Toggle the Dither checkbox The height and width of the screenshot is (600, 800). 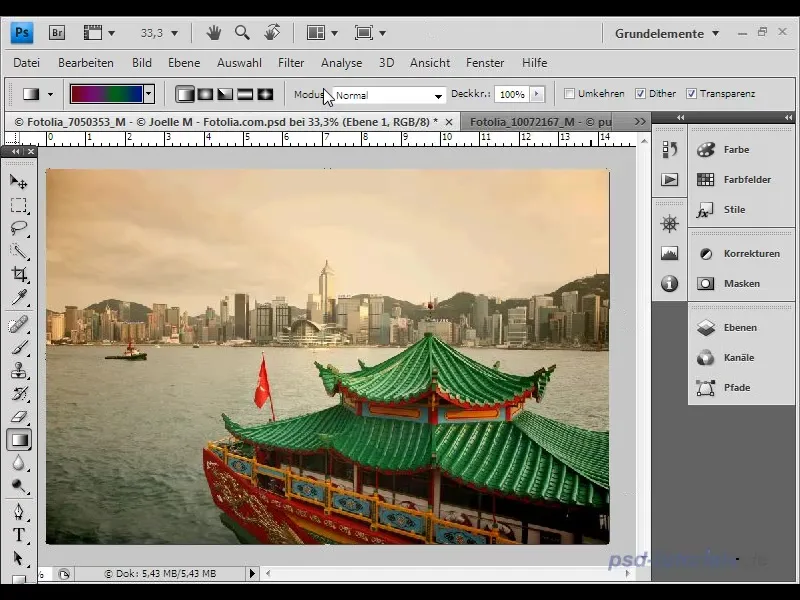tap(640, 94)
